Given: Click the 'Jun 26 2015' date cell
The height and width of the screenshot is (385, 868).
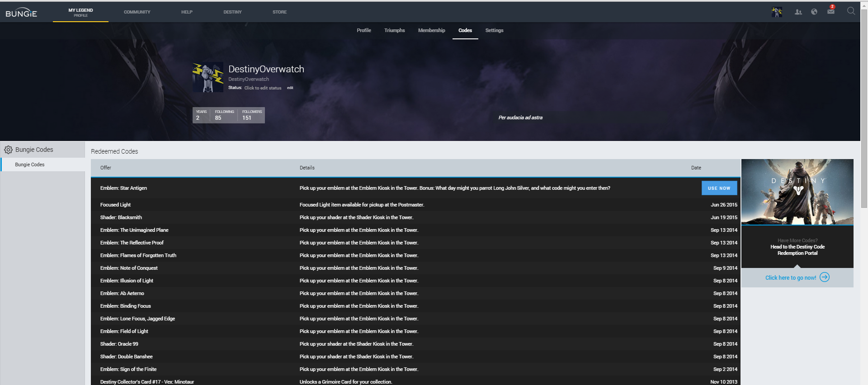Looking at the screenshot, I should click(x=724, y=205).
